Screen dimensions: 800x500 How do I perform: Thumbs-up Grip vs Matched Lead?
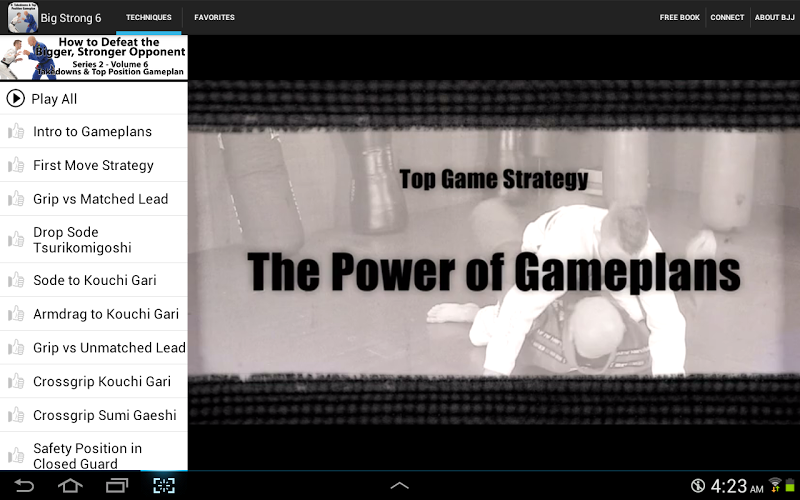[x=16, y=199]
